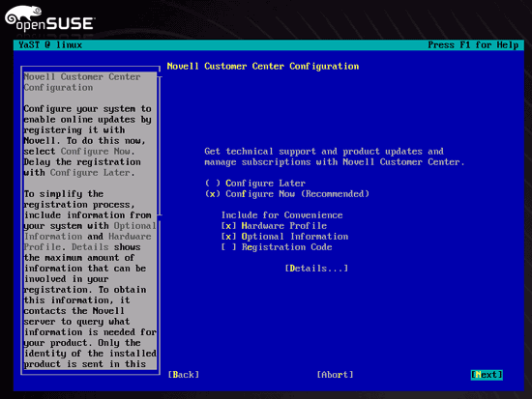Enable the Registration Code checkbox
532x399 pixels.
(x=277, y=247)
